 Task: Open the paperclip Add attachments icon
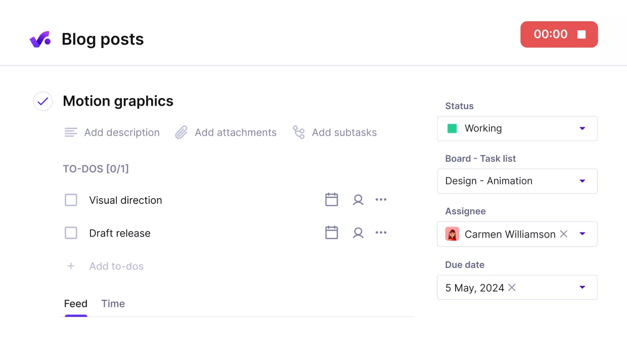click(181, 132)
